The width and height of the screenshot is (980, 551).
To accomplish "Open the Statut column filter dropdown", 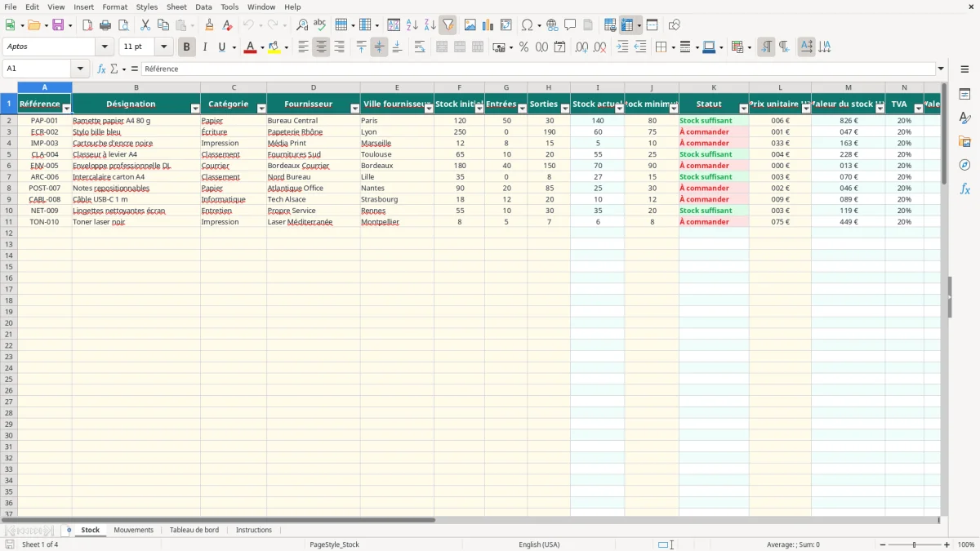I will [743, 109].
